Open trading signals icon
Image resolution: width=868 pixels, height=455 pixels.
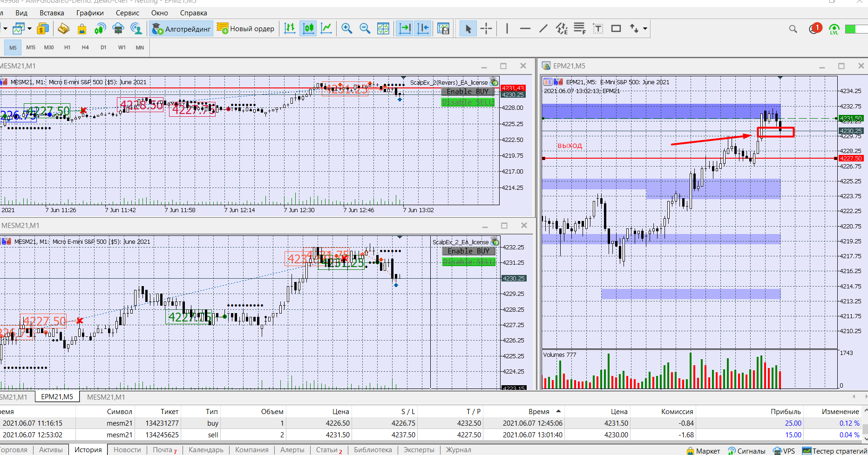100,29
